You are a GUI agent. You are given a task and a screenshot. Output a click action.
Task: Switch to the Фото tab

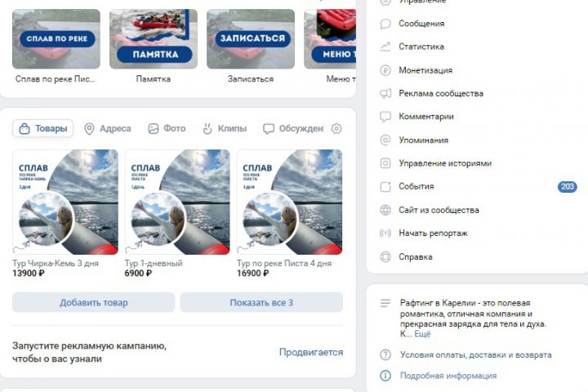point(167,129)
